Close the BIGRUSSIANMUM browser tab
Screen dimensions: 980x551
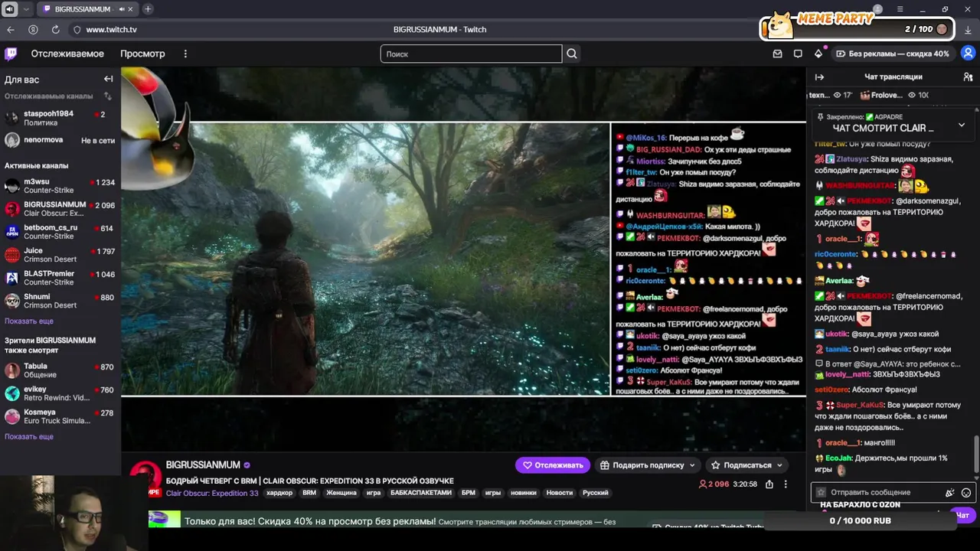[131, 9]
